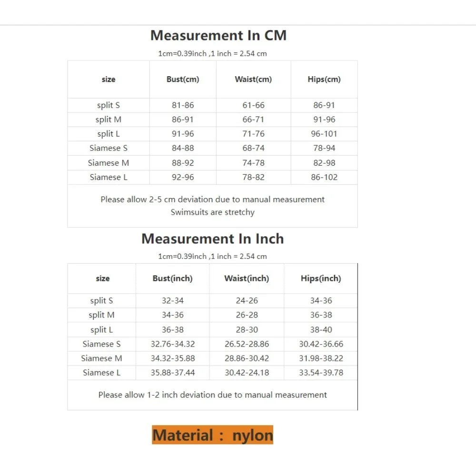Click the 1-2 inch deviation note
This screenshot has width=476, height=476.
pos(212,395)
